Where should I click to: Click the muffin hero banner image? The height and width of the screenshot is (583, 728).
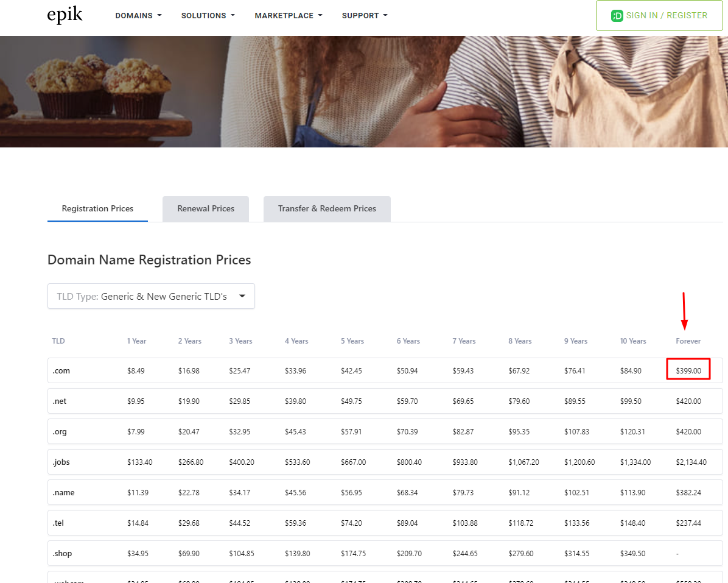364,91
